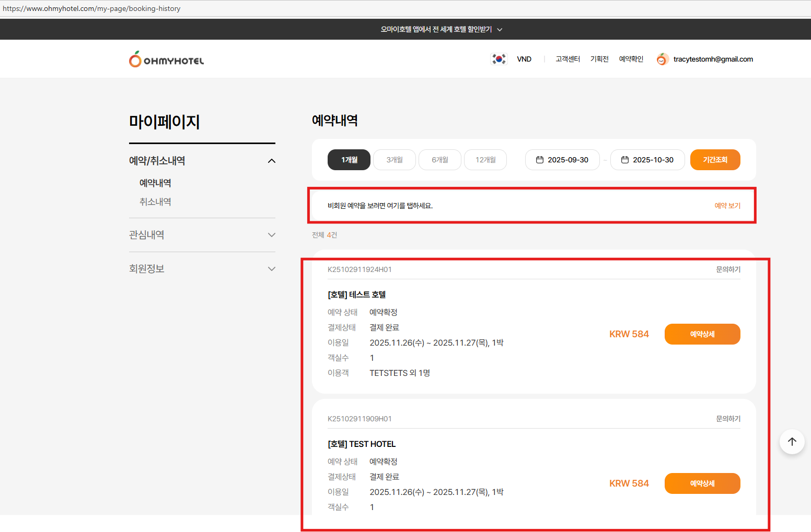The width and height of the screenshot is (811, 532).
Task: Click 예약 보기 for non-member bookings
Action: [x=727, y=206]
